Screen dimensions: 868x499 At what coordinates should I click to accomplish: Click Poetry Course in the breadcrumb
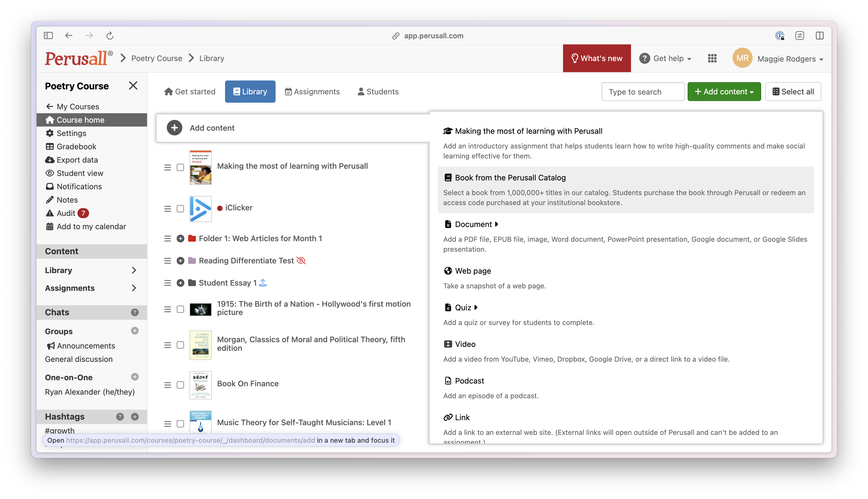(x=157, y=58)
